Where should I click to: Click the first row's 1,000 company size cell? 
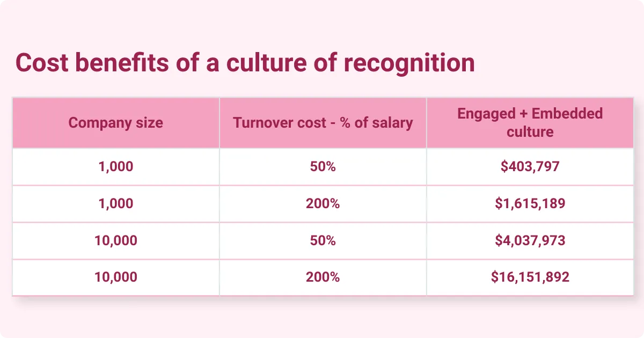click(115, 167)
